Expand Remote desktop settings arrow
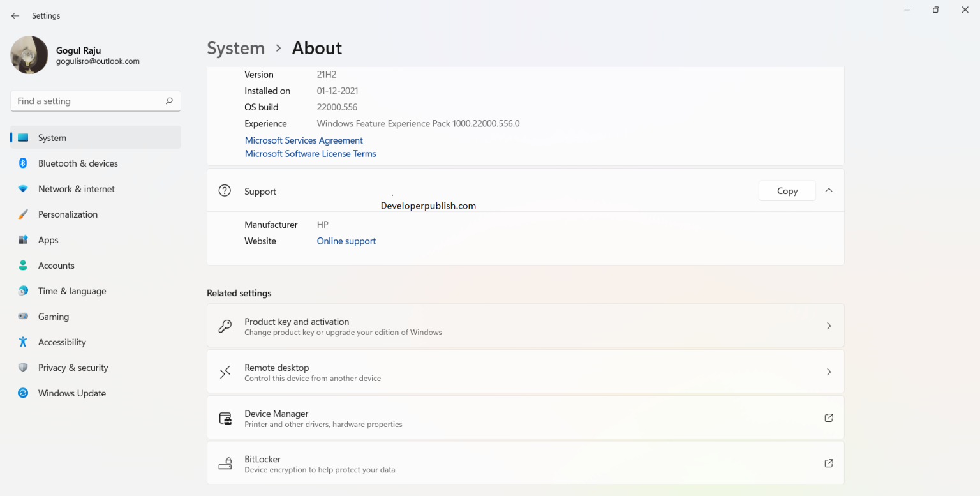This screenshot has height=496, width=980. [x=829, y=372]
